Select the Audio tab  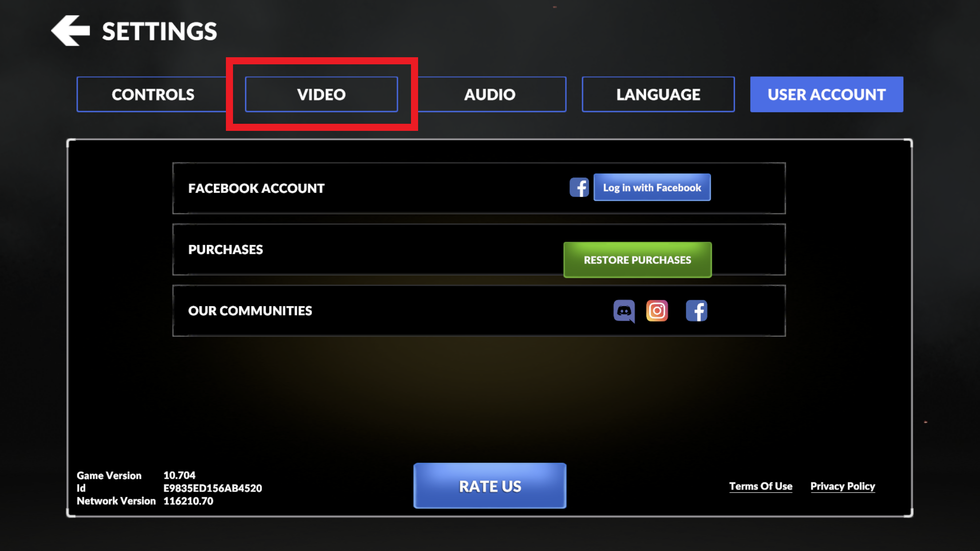tap(490, 94)
